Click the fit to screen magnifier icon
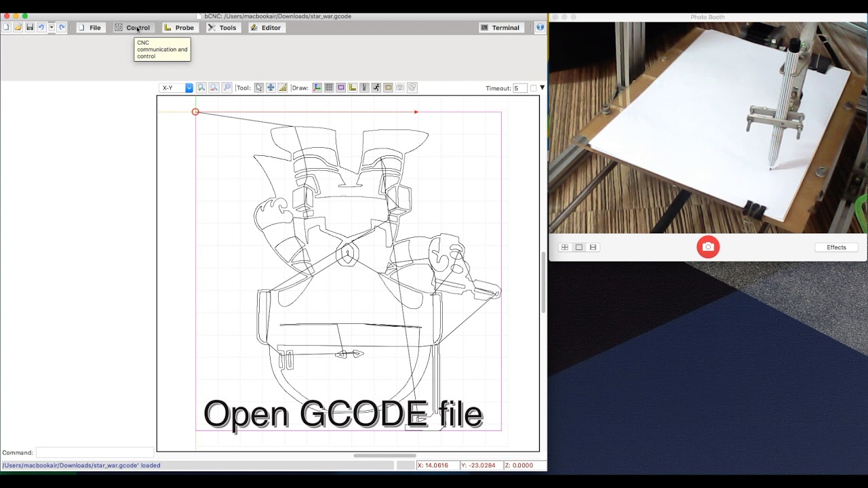 [x=227, y=87]
